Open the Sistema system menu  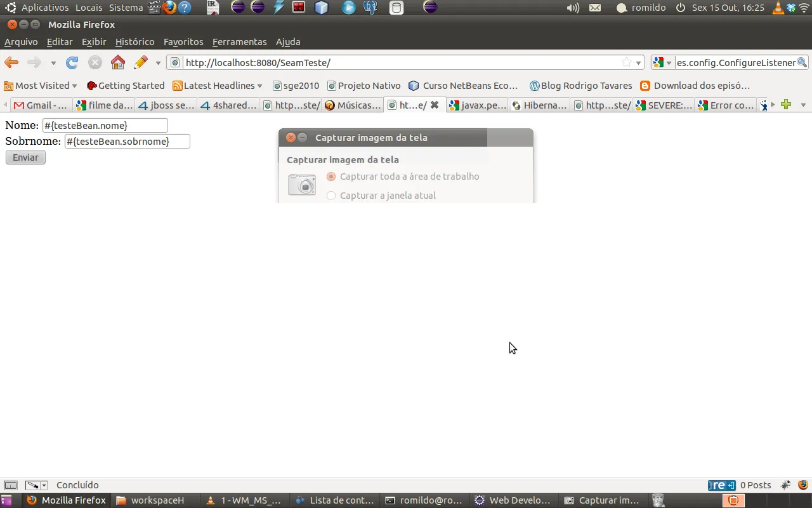pyautogui.click(x=126, y=8)
